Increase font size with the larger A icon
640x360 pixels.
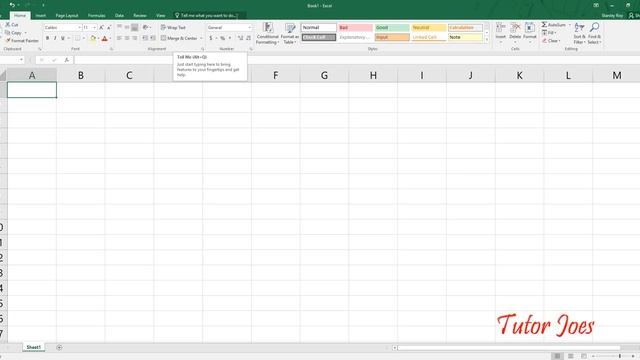101,27
